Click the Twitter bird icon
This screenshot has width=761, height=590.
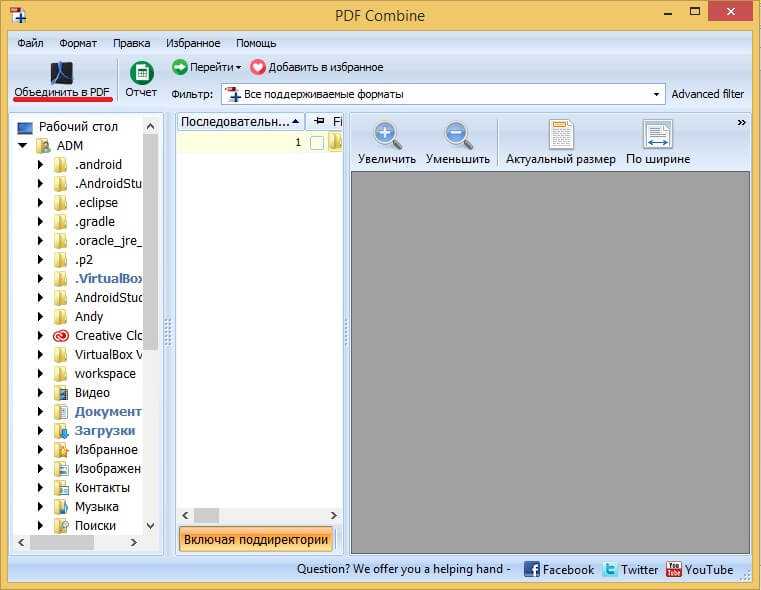coord(610,569)
